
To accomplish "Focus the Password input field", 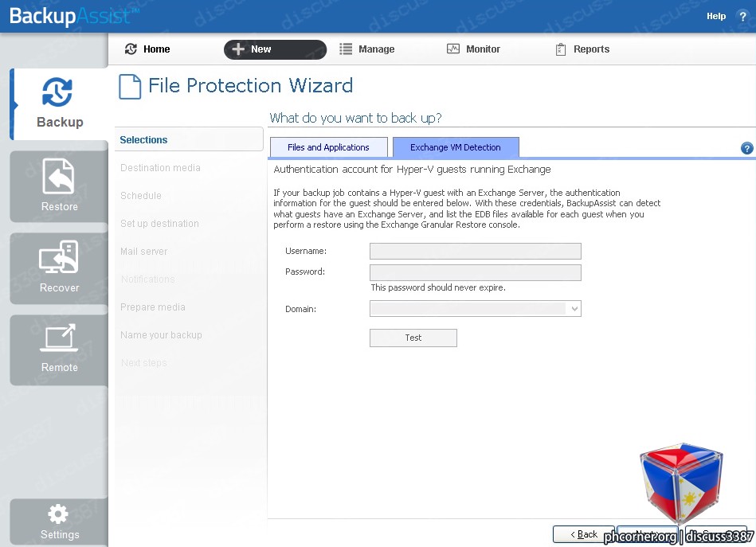I will click(x=476, y=272).
